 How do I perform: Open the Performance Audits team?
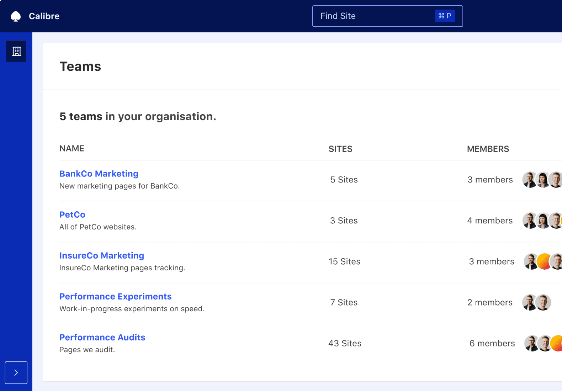coord(102,337)
